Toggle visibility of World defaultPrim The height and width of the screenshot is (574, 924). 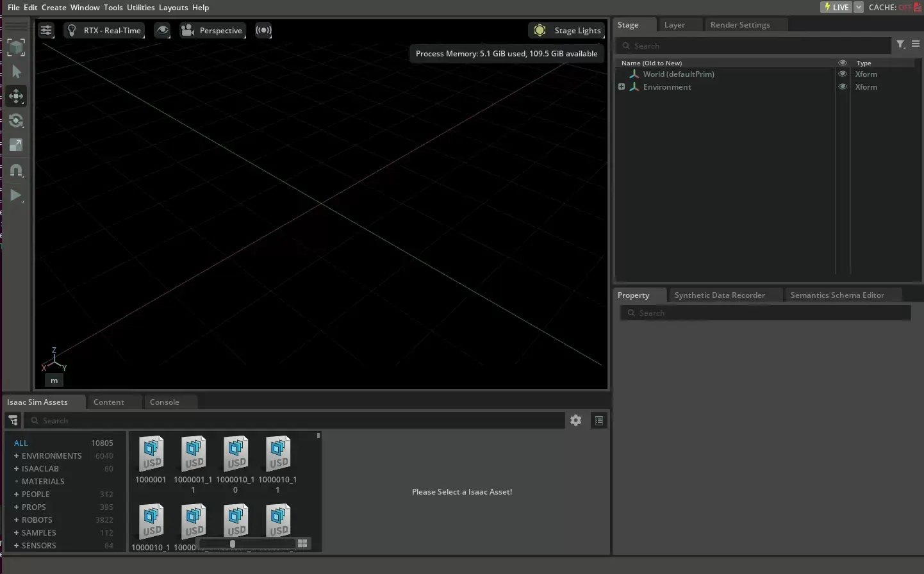click(843, 74)
